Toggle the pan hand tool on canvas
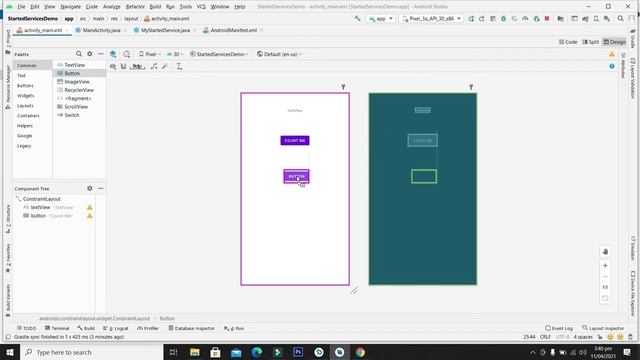 (x=605, y=251)
